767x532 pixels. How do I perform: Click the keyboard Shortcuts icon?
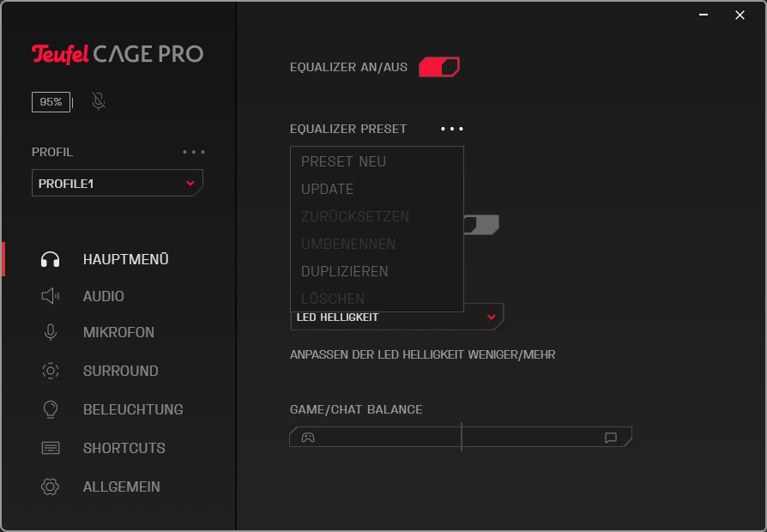pos(51,448)
